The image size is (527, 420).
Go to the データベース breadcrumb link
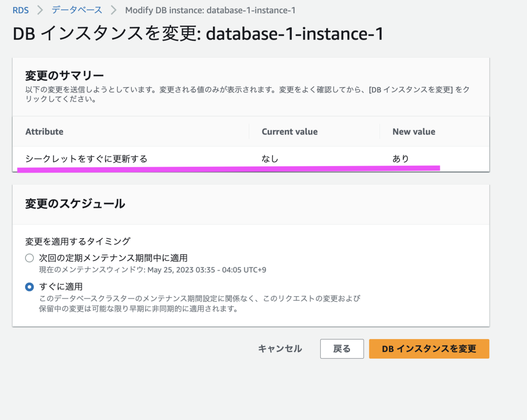[77, 10]
